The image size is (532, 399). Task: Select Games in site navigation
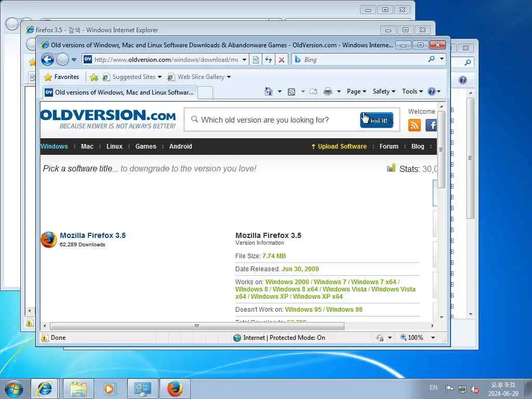[146, 147]
